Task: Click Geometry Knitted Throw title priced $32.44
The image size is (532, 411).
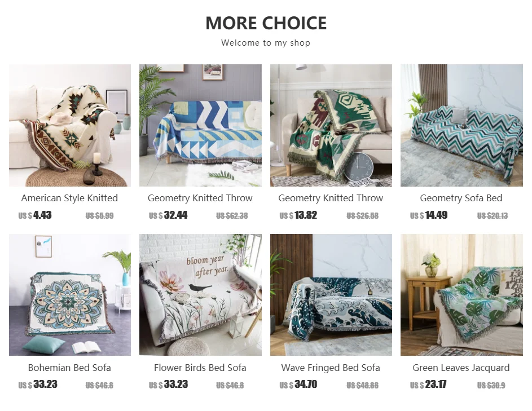Action: point(200,198)
